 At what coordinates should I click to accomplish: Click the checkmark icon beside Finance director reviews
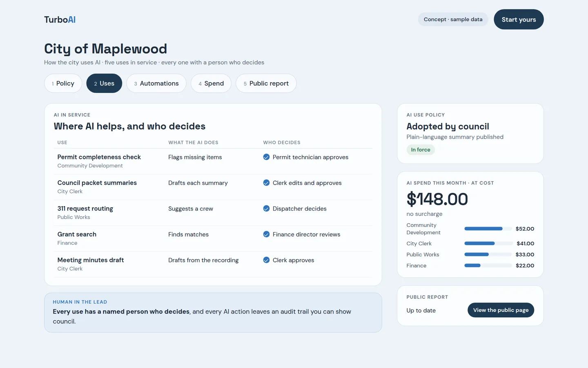click(x=266, y=234)
